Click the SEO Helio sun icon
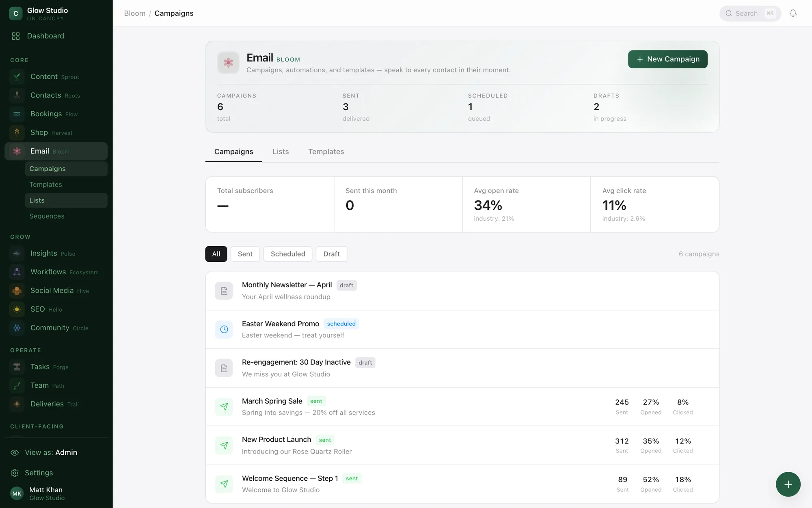 pyautogui.click(x=17, y=310)
